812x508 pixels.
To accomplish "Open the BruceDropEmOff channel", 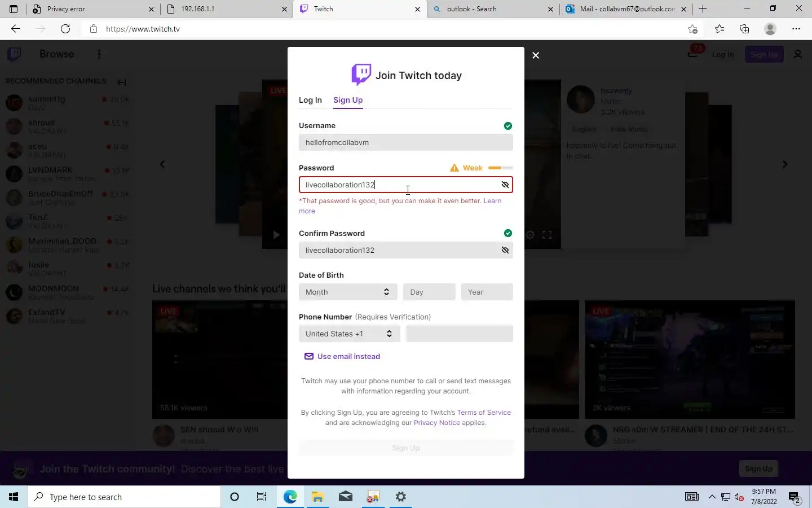I will [68, 198].
